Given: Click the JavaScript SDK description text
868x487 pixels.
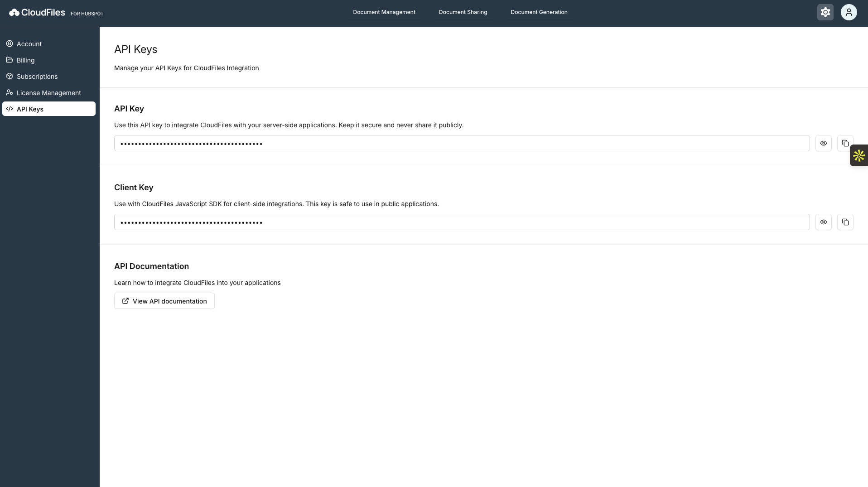Looking at the screenshot, I should [276, 204].
